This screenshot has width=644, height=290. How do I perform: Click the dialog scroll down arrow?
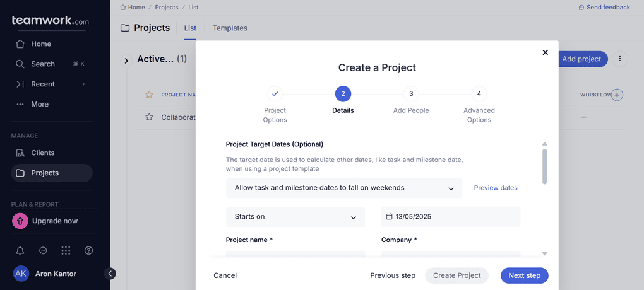pyautogui.click(x=545, y=254)
